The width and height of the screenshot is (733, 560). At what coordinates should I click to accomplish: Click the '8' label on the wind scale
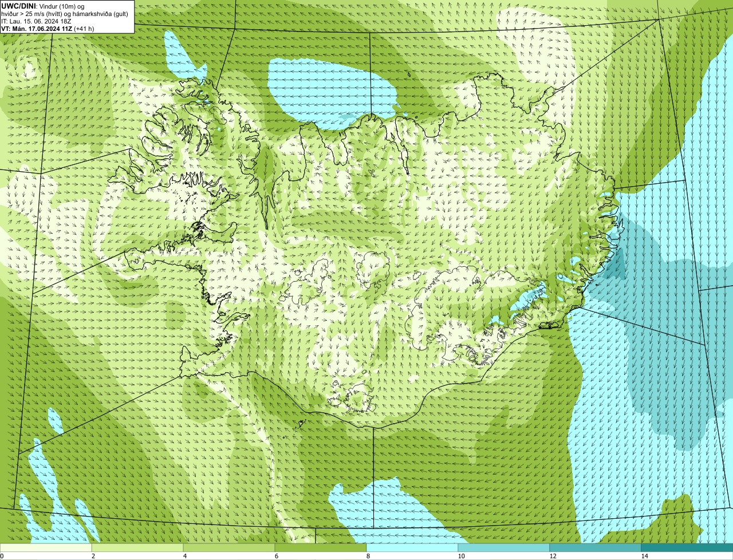pyautogui.click(x=368, y=556)
